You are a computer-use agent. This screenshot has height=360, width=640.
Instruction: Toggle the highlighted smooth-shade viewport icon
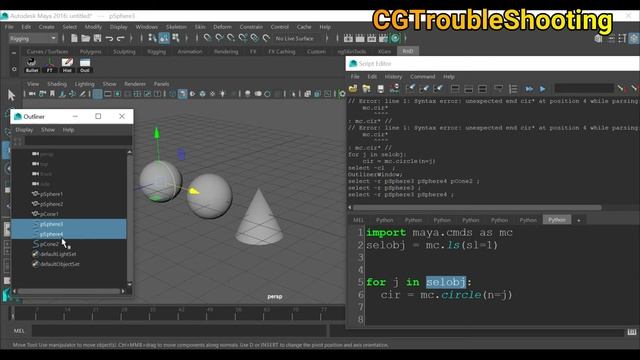pos(182,94)
